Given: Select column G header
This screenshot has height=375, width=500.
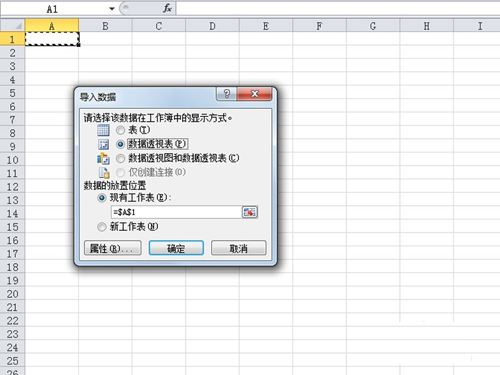Looking at the screenshot, I should point(373,26).
